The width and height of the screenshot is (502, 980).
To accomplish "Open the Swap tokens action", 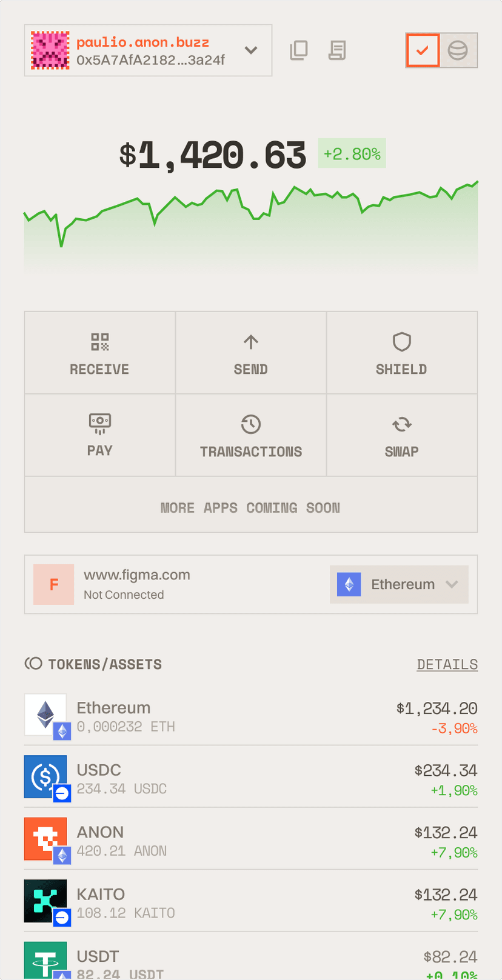I will click(x=401, y=435).
